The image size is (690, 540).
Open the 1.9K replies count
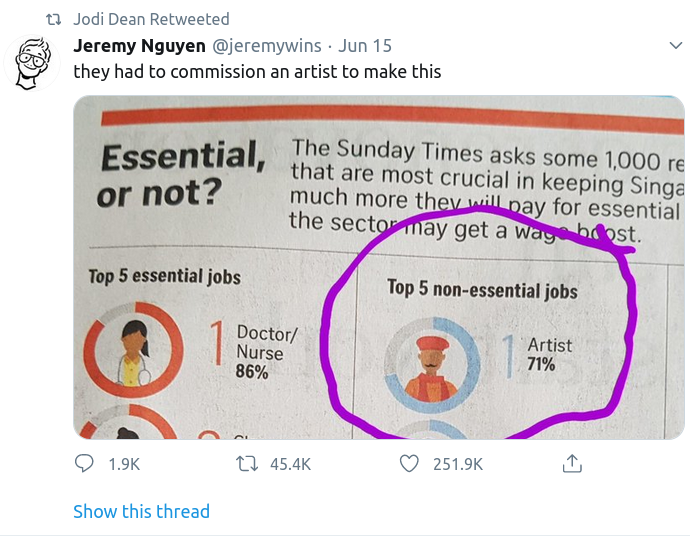click(122, 464)
